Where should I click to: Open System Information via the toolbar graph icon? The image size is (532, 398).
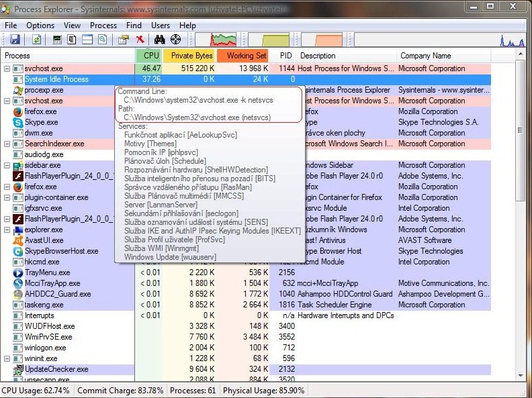(x=57, y=40)
